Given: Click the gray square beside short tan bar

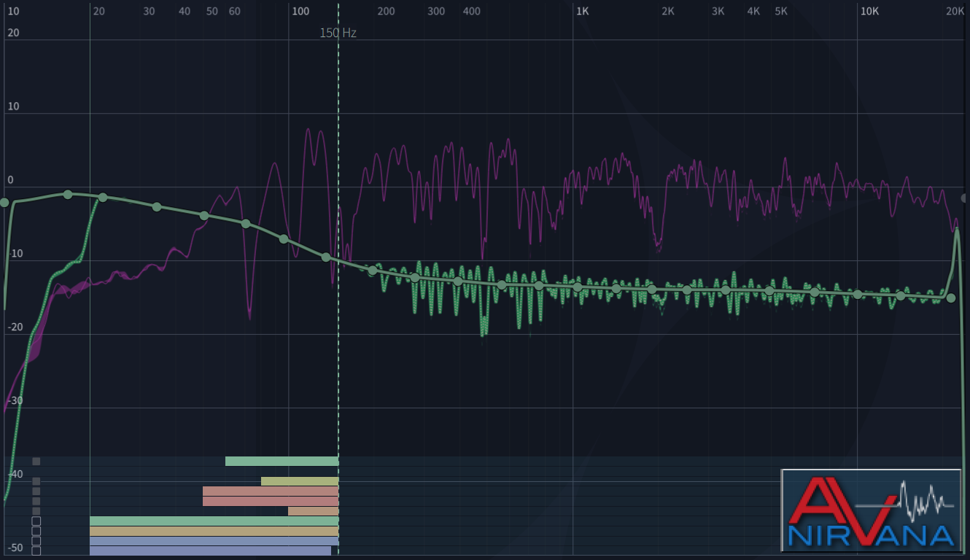Looking at the screenshot, I should (36, 511).
